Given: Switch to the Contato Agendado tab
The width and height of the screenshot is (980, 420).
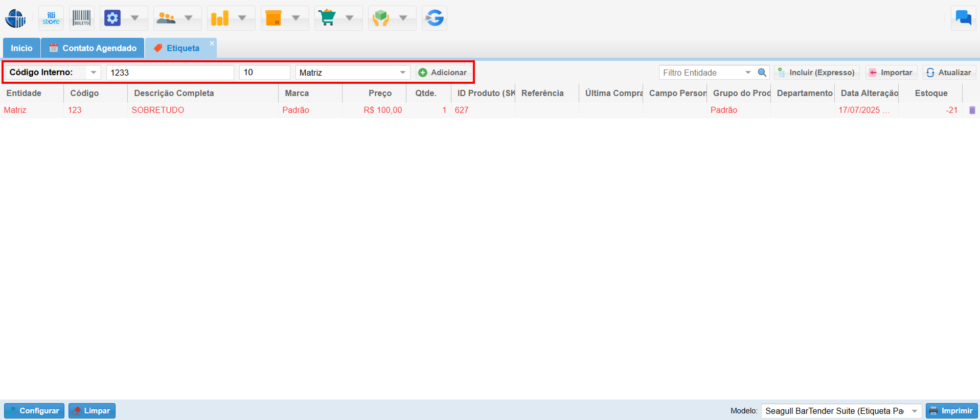Looking at the screenshot, I should [93, 48].
